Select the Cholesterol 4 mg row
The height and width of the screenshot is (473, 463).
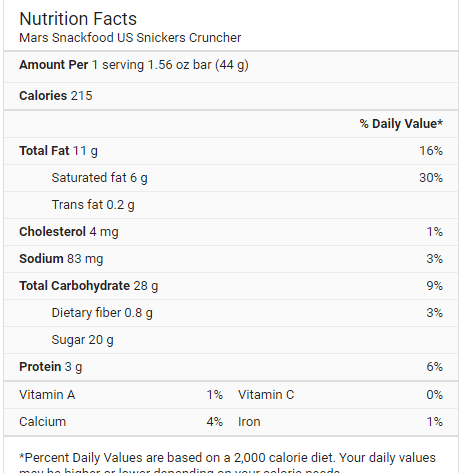tap(231, 232)
